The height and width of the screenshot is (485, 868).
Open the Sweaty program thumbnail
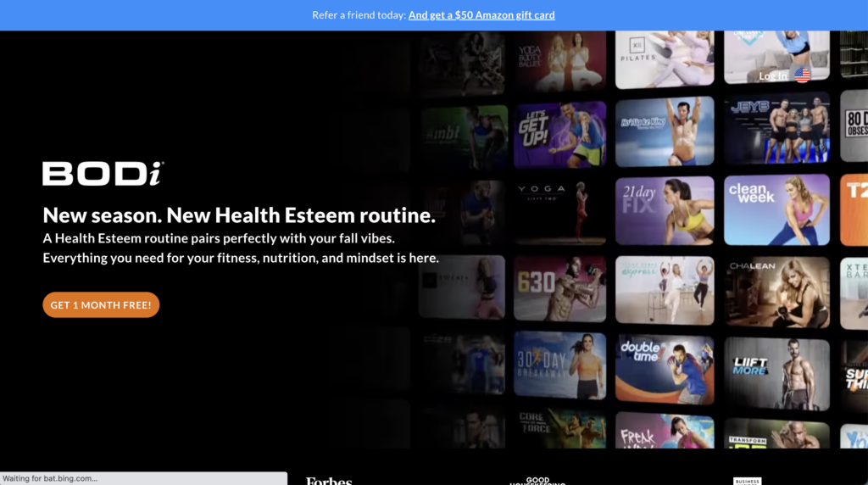[x=462, y=287]
